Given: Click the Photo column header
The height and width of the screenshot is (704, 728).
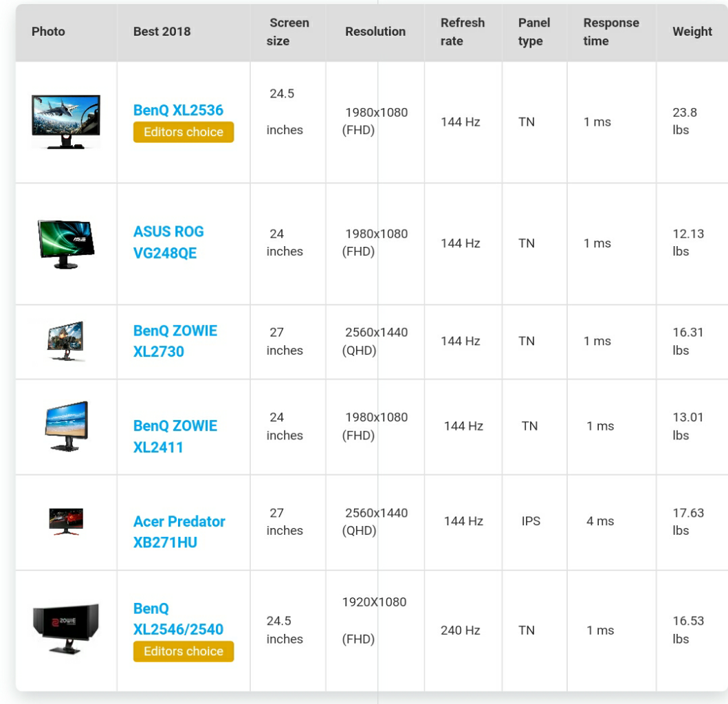Looking at the screenshot, I should click(x=48, y=32).
